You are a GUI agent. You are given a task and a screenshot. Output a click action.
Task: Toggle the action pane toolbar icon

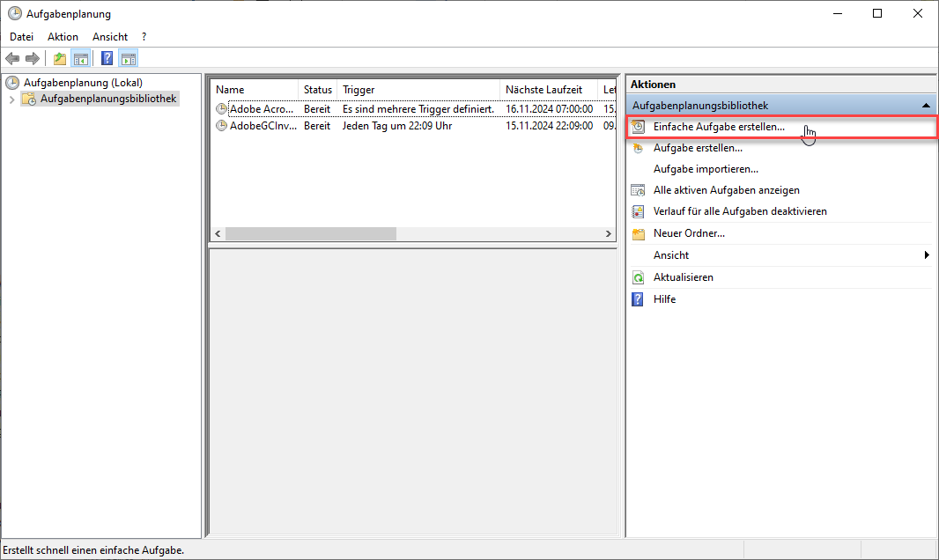pos(129,59)
